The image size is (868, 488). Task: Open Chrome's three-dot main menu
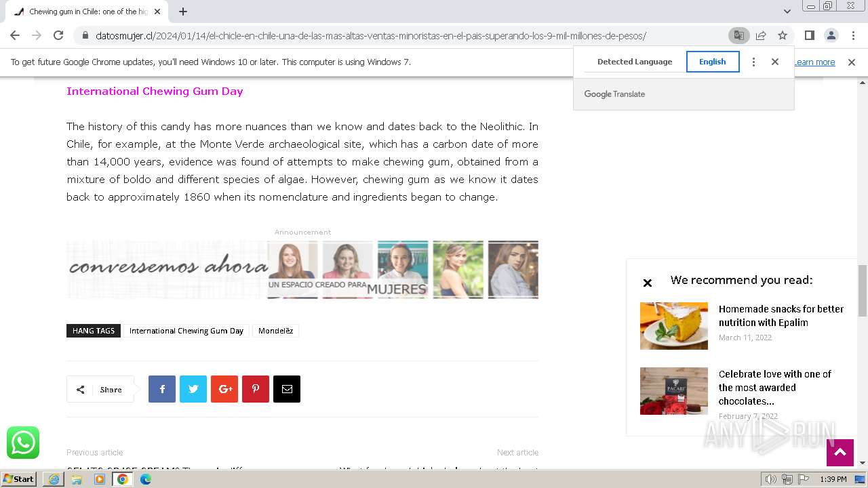tap(853, 35)
